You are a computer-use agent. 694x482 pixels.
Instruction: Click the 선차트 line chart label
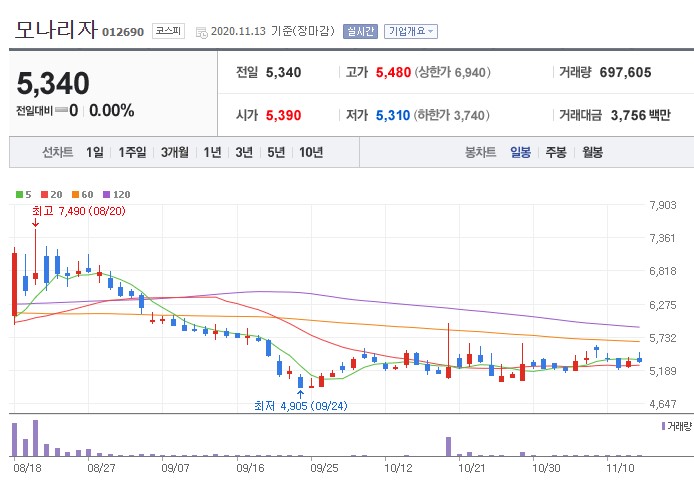pyautogui.click(x=58, y=152)
